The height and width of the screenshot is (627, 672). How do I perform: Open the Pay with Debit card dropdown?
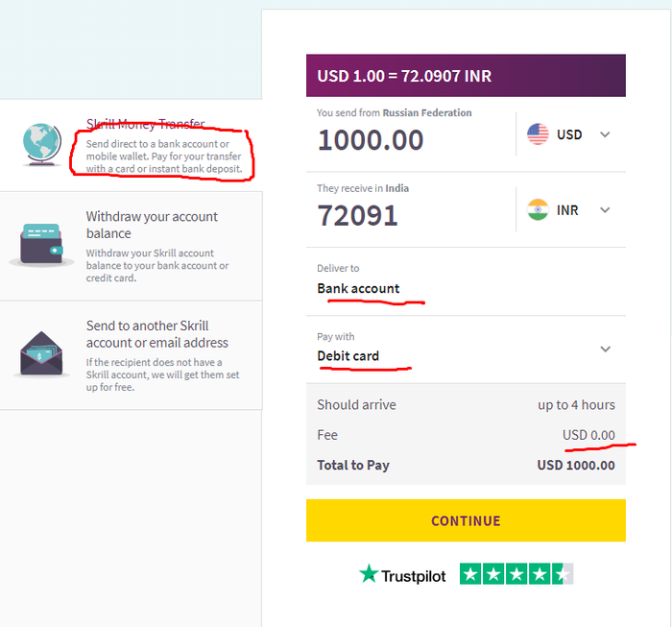[x=605, y=349]
